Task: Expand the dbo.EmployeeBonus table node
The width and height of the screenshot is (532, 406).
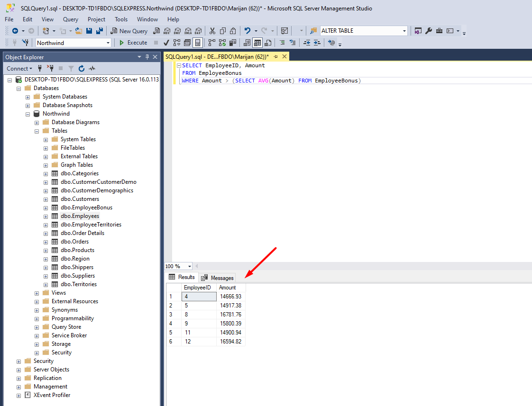Action: (46, 208)
